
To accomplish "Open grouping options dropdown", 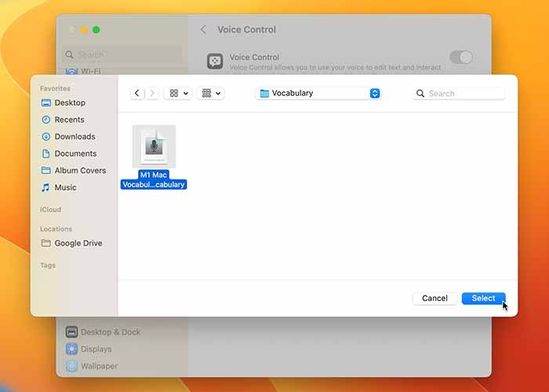I will coord(211,93).
